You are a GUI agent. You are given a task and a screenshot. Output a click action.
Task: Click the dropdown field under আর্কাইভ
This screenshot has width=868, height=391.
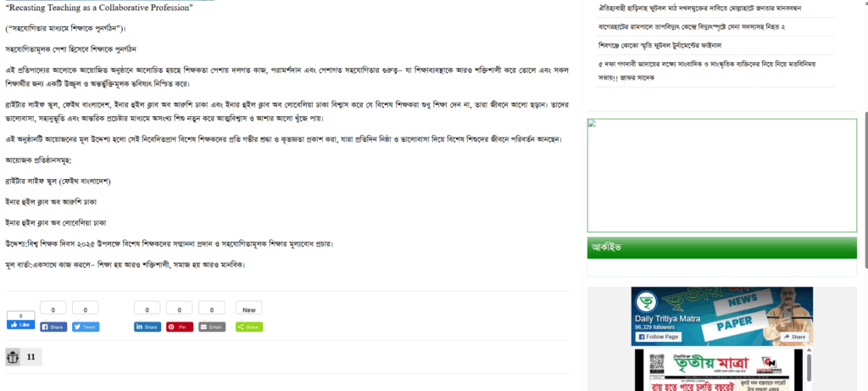pos(722,268)
